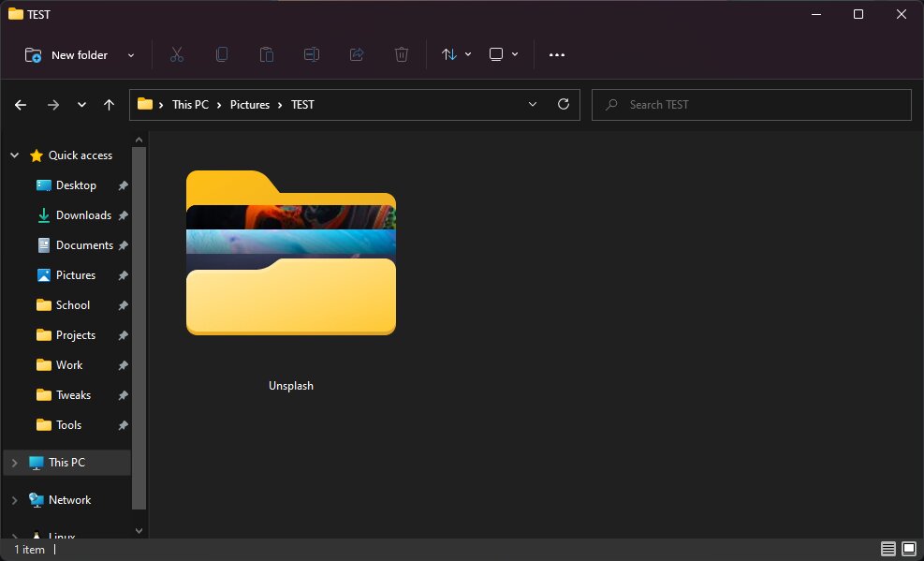Open Downloads in Quick access

(x=83, y=215)
